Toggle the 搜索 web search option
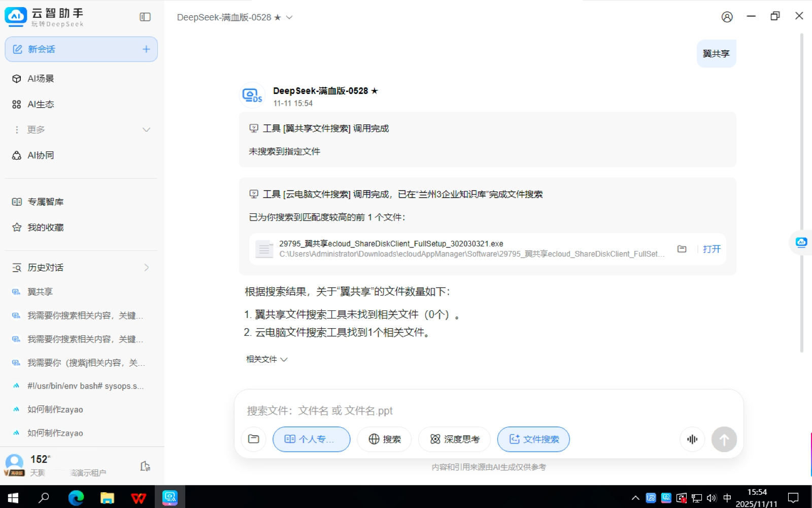The width and height of the screenshot is (812, 508). coord(384,439)
